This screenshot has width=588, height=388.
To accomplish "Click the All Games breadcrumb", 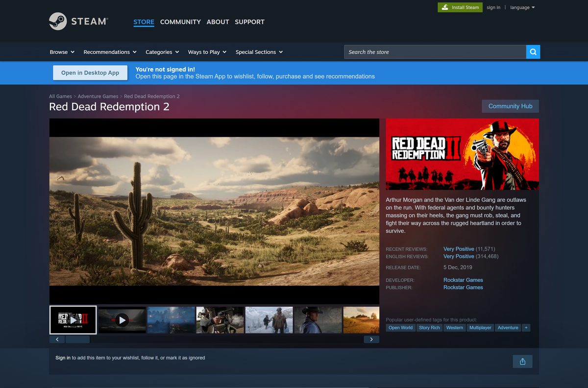I will (x=60, y=97).
